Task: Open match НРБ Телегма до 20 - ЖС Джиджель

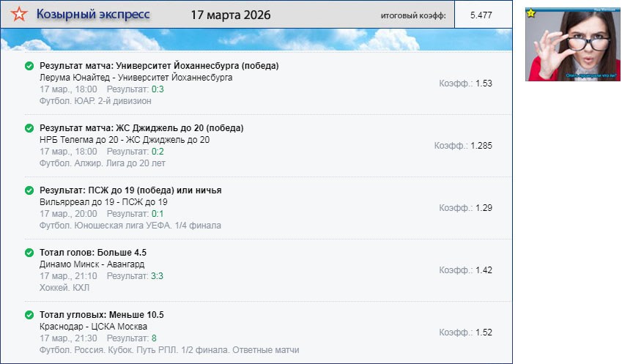Action: [x=125, y=140]
